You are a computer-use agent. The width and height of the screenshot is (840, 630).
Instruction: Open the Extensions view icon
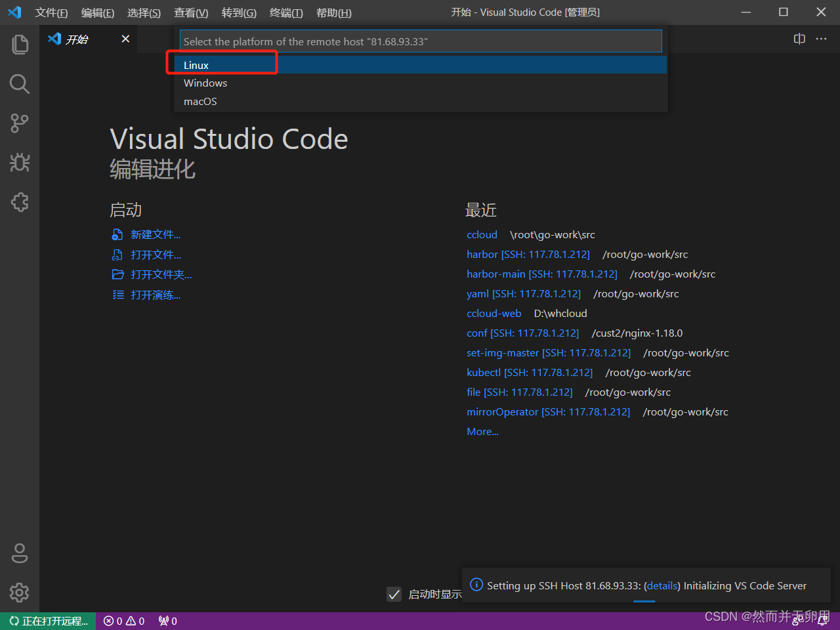(x=20, y=202)
